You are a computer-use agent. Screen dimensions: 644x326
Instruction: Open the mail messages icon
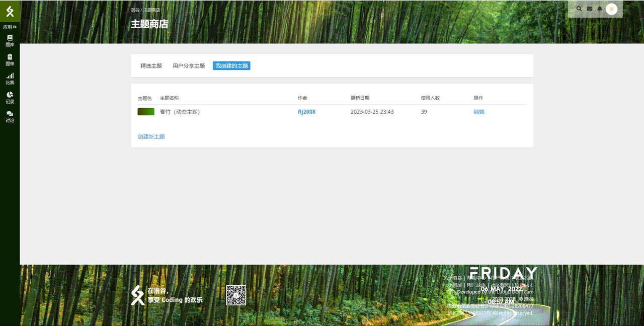pos(590,9)
